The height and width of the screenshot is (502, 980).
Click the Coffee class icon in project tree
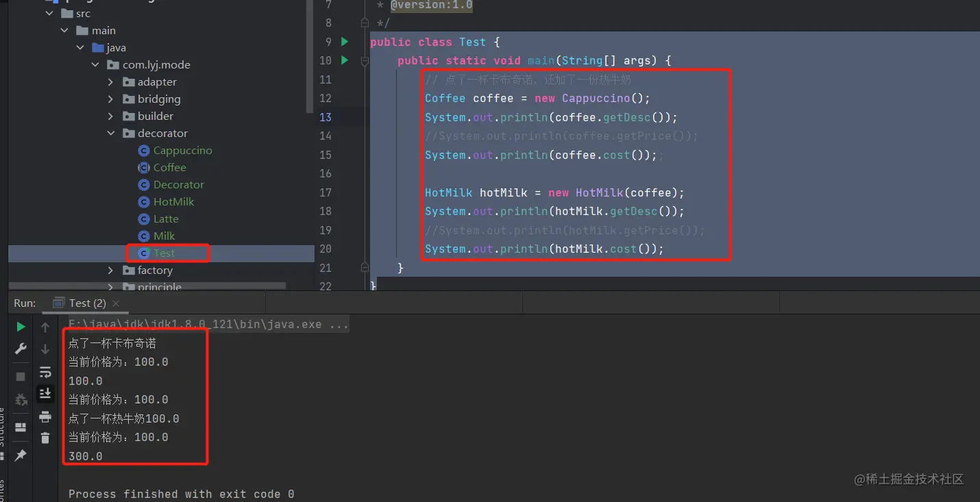144,168
